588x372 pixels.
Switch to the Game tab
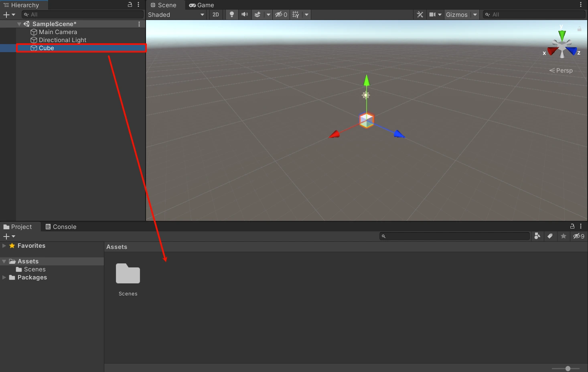click(202, 5)
